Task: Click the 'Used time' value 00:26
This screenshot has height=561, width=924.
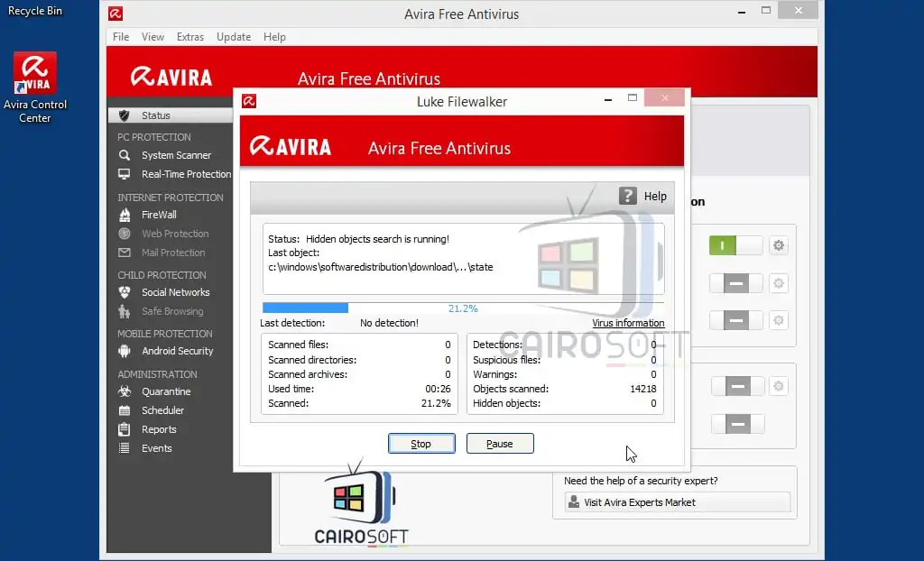Action: [438, 389]
